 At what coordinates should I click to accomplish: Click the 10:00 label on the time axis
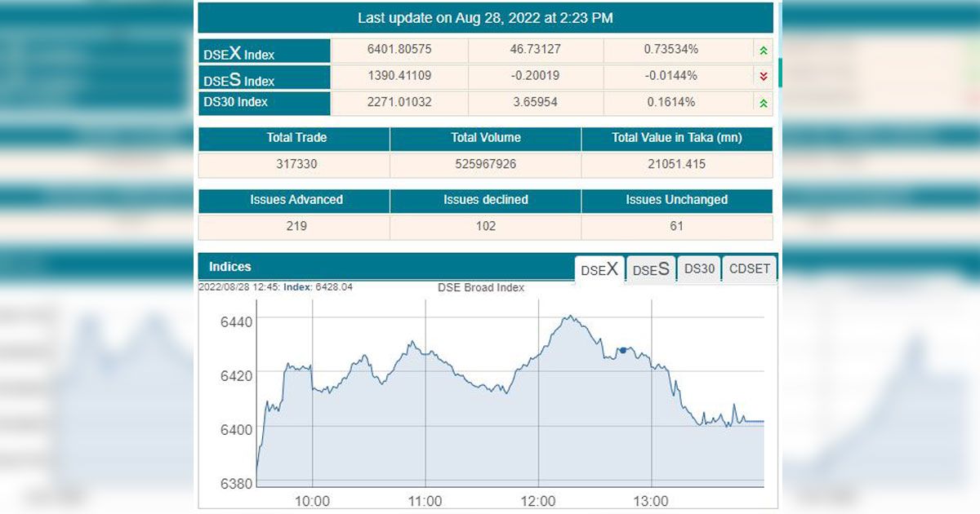click(x=312, y=501)
